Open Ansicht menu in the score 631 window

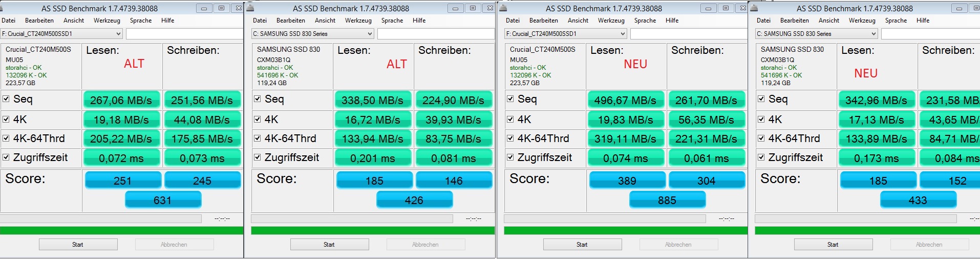tap(74, 21)
